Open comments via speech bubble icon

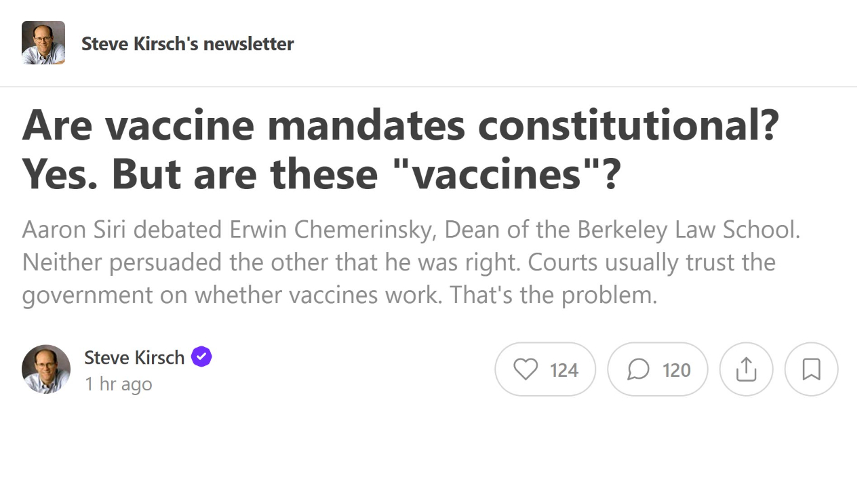(638, 369)
